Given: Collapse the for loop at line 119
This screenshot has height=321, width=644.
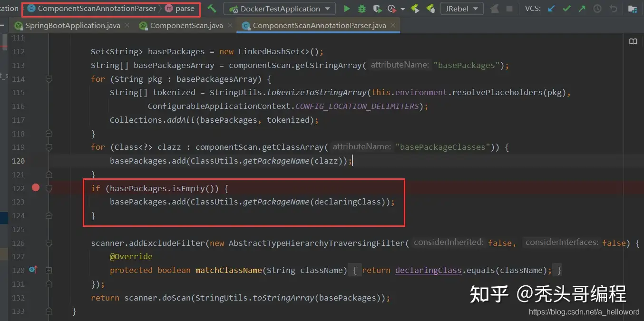Looking at the screenshot, I should click(49, 147).
